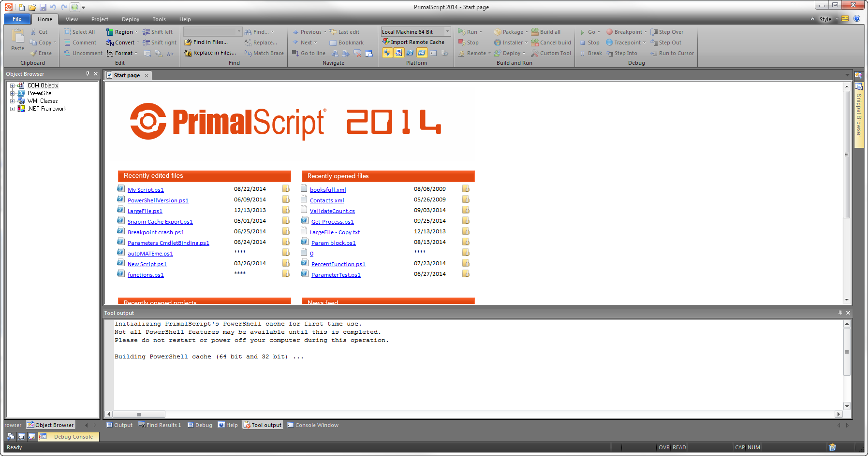Open the File ribbon menu
The height and width of the screenshot is (456, 868).
point(17,19)
